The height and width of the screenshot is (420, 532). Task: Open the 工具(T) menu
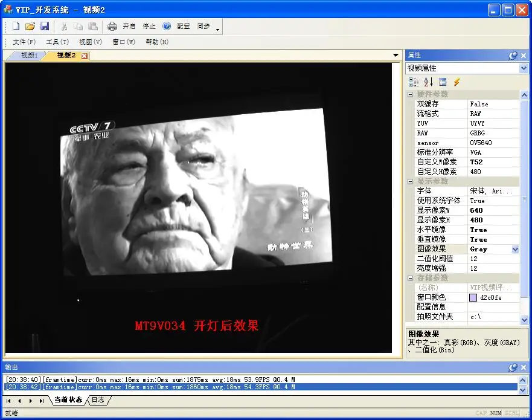point(57,42)
